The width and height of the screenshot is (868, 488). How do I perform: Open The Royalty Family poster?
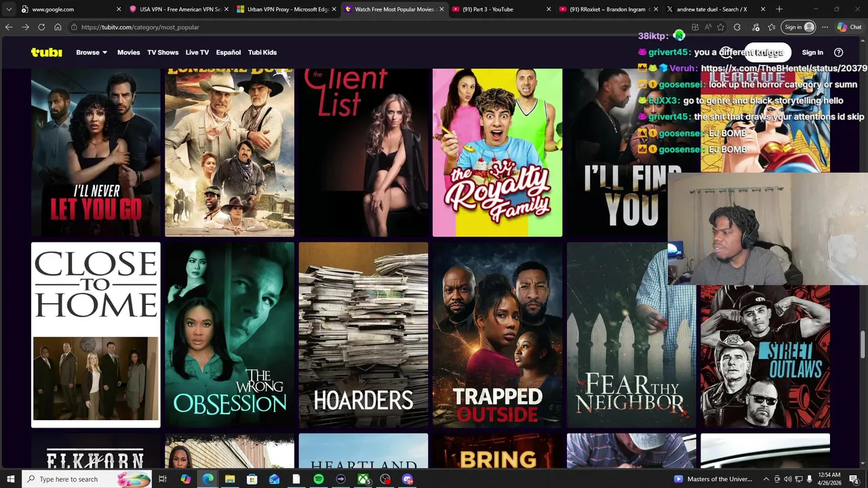497,152
